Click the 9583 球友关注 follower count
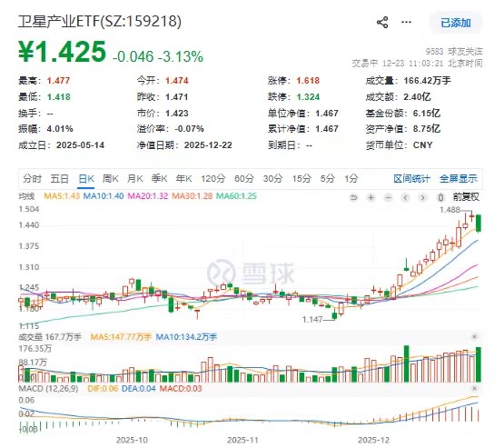The image size is (504, 448). click(x=454, y=52)
